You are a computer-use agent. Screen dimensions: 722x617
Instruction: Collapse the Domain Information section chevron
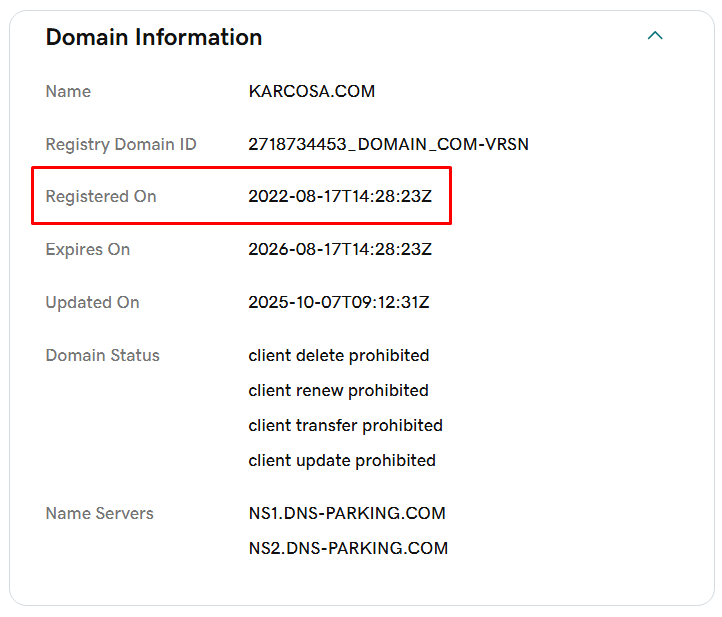click(x=655, y=36)
